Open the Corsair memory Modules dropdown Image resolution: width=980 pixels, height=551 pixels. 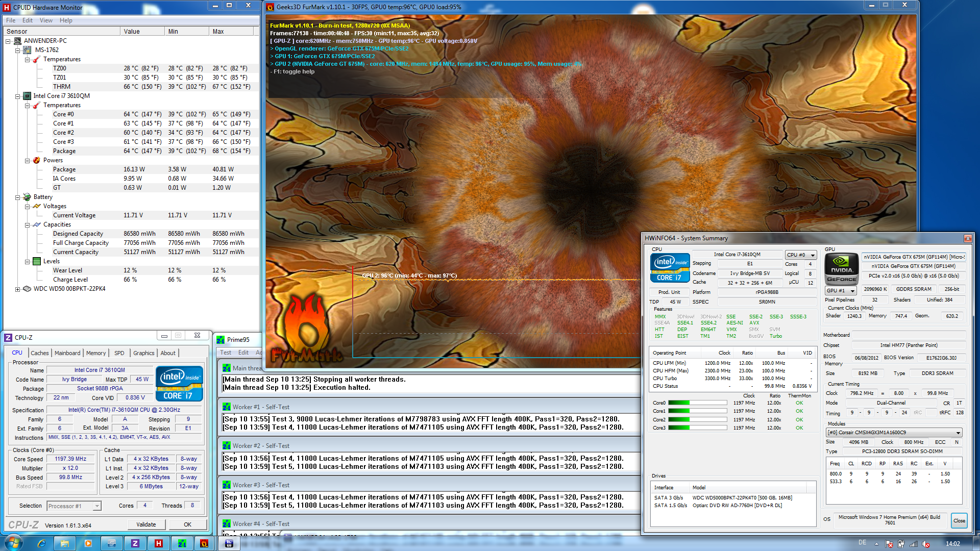894,432
